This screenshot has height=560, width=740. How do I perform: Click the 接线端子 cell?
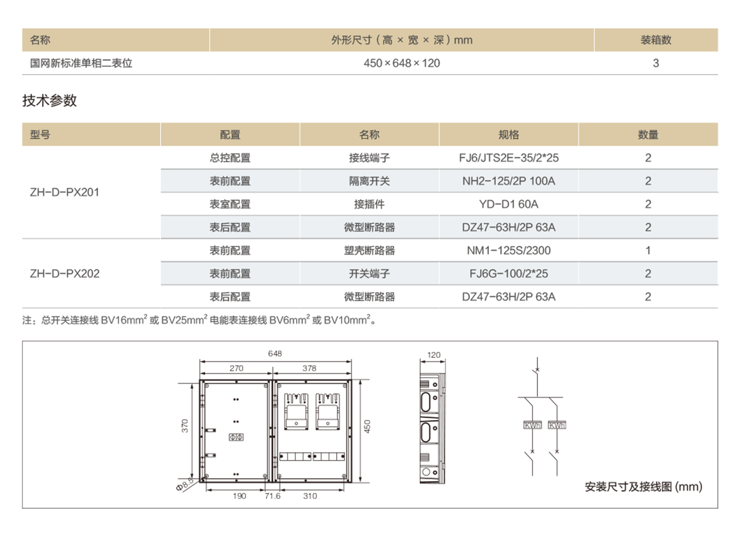tap(369, 158)
